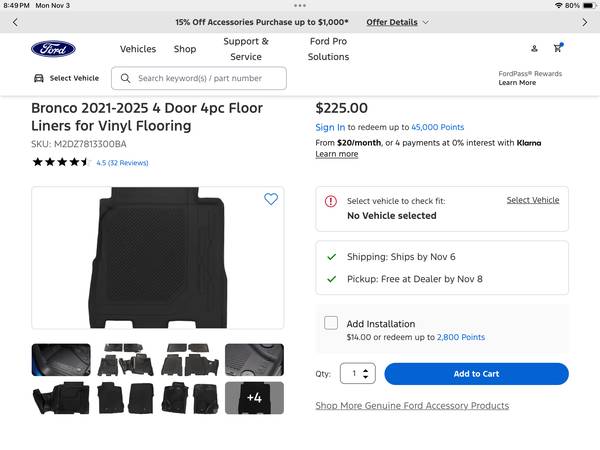This screenshot has width=600, height=450.
Task: Click the Sign In link
Action: [330, 127]
